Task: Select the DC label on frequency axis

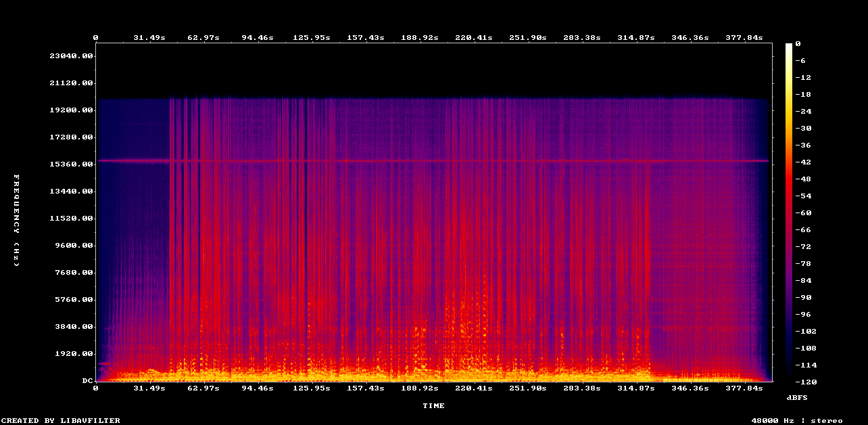Action: point(87,381)
